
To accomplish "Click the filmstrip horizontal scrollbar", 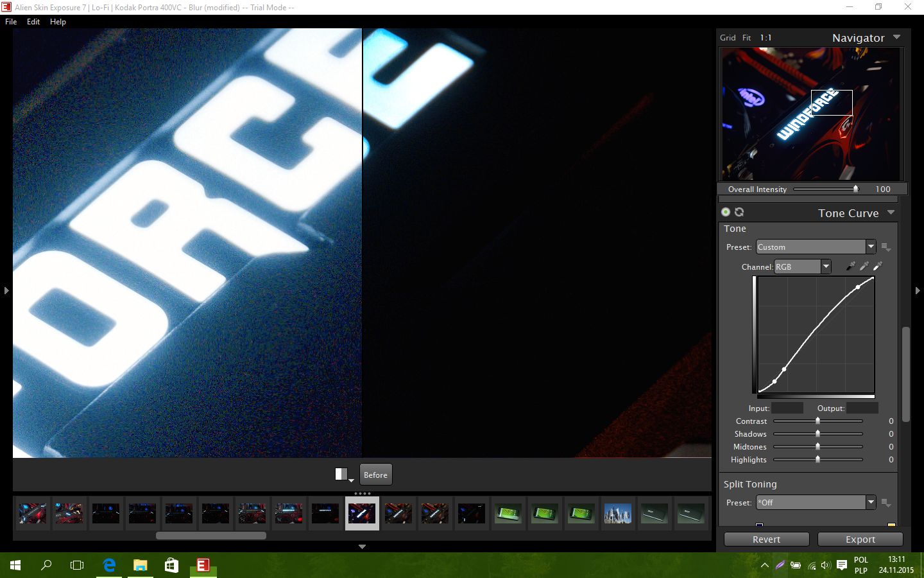I will (x=211, y=536).
